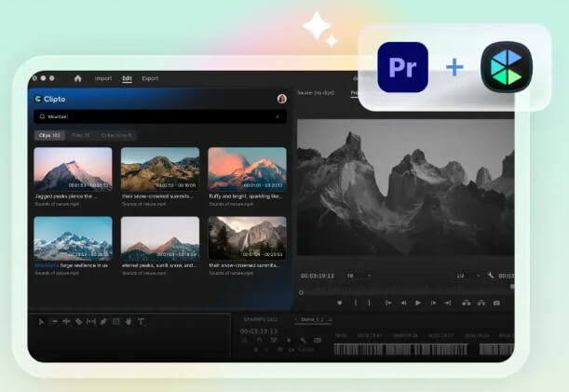
Task: Click the Step Back one frame button
Action: (x=403, y=303)
